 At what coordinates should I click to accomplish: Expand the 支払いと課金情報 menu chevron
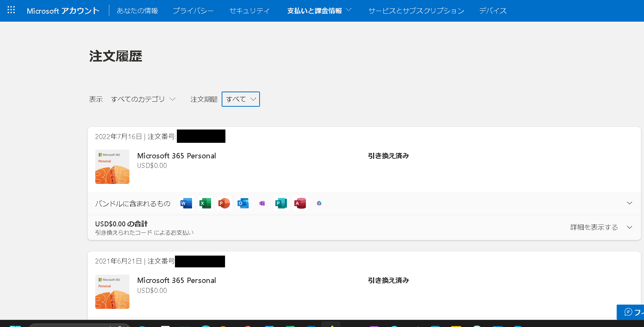[x=349, y=10]
